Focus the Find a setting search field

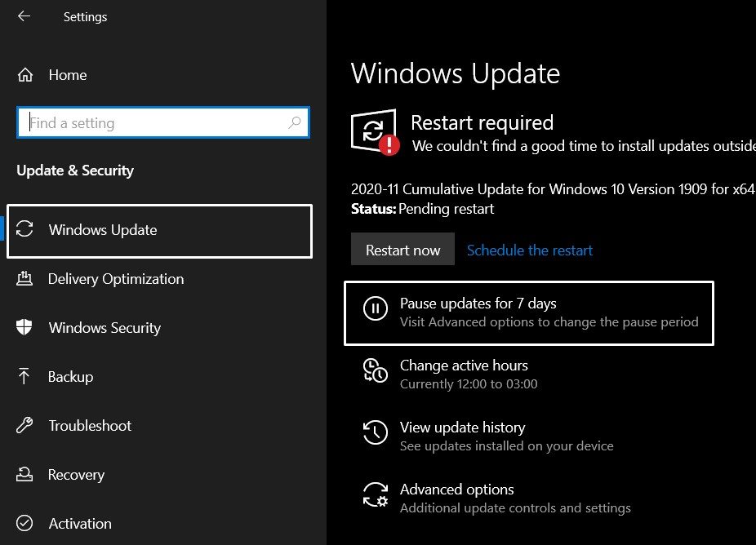(163, 123)
